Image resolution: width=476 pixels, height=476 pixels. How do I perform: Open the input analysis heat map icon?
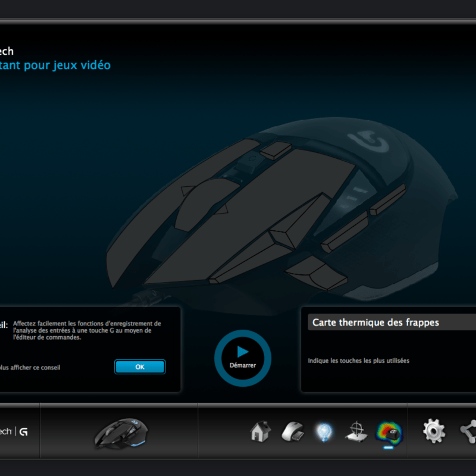tap(389, 433)
